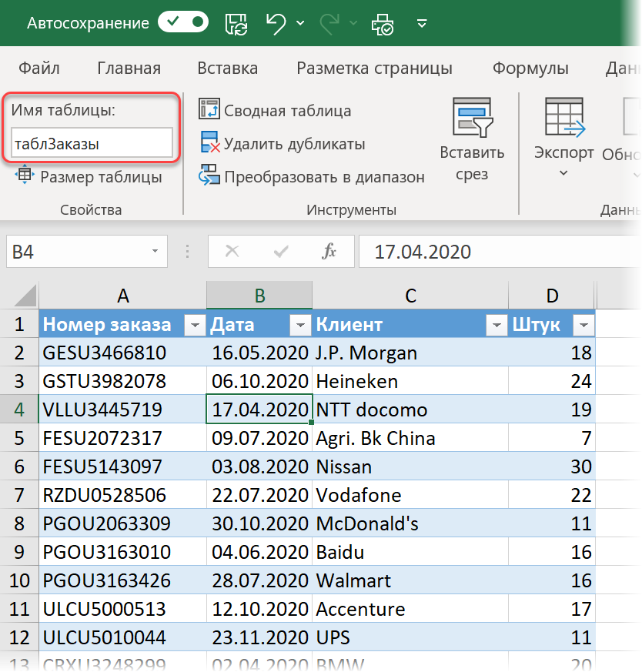Select column A header
The image size is (642, 672).
(x=122, y=296)
